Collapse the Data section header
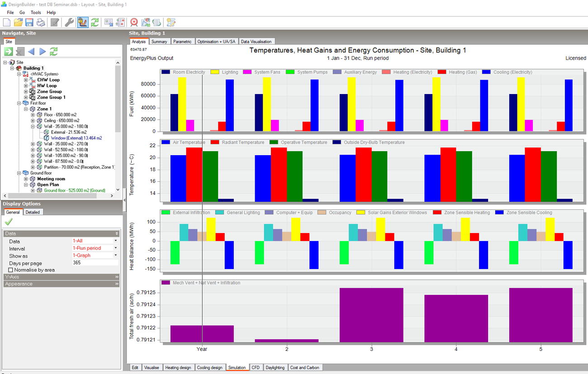This screenshot has width=588, height=374. (62, 233)
